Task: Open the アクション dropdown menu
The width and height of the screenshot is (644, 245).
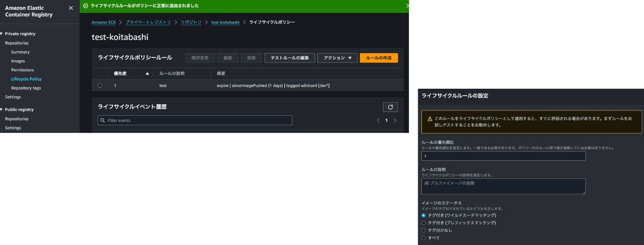Action: (x=337, y=58)
